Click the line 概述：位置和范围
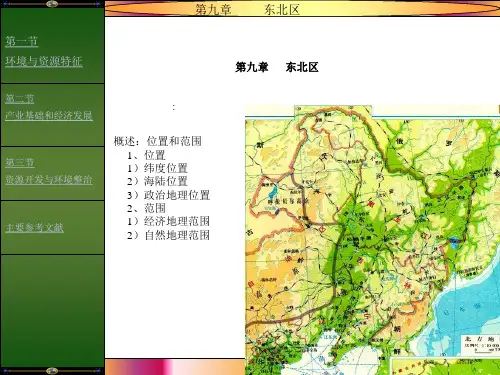 coord(158,141)
